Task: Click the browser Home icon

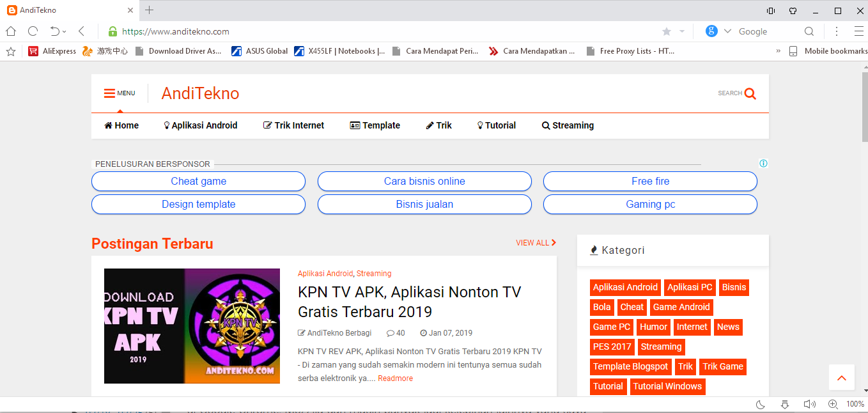Action: pyautogui.click(x=11, y=31)
